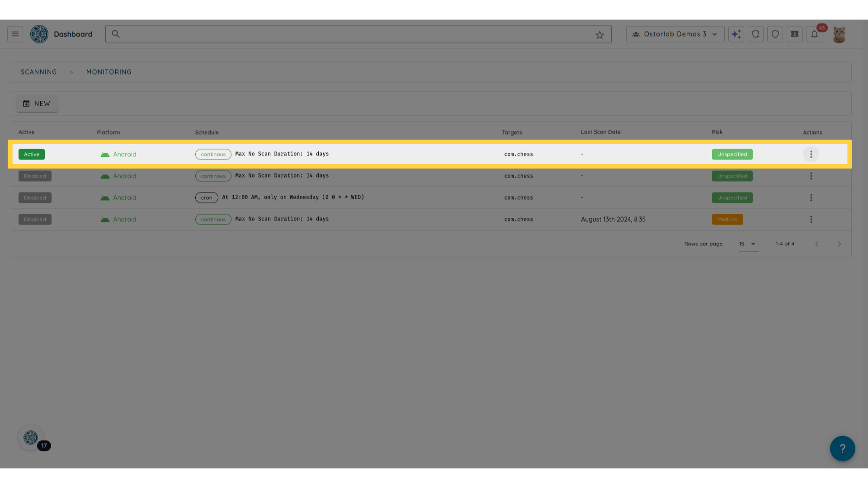
Task: Click the Medium risk badge
Action: [x=727, y=220]
